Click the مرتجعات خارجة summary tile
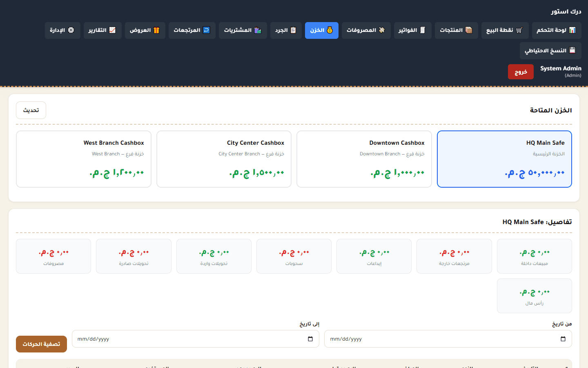The height and width of the screenshot is (368, 588). (454, 256)
